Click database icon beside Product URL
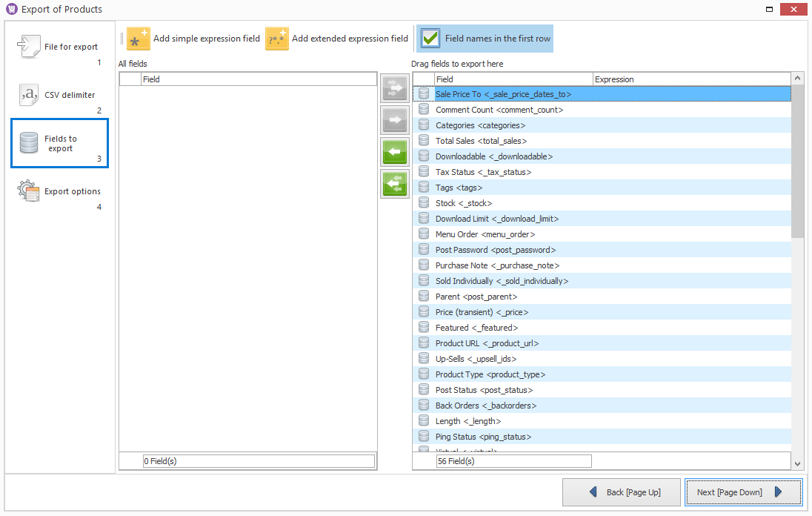This screenshot has height=516, width=812. 424,343
